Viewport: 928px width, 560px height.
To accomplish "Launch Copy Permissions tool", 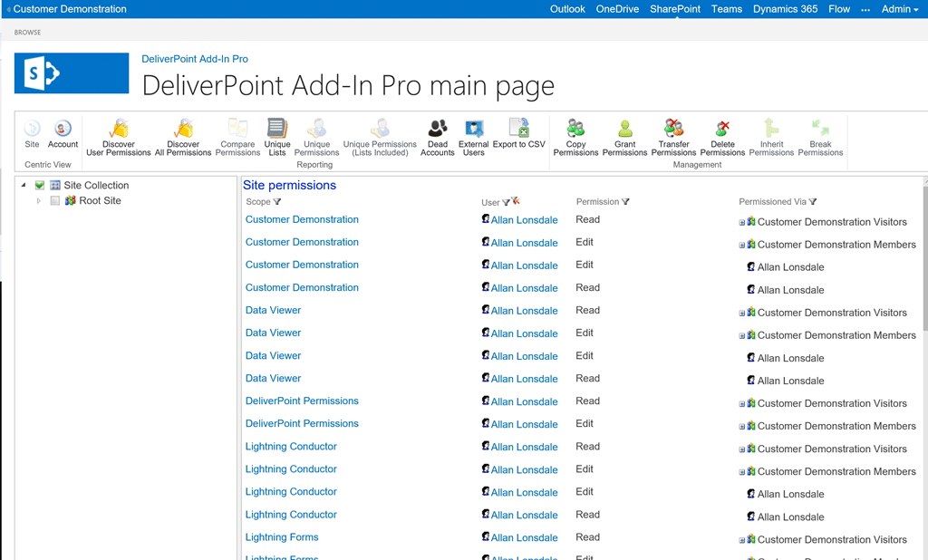I will click(x=575, y=138).
